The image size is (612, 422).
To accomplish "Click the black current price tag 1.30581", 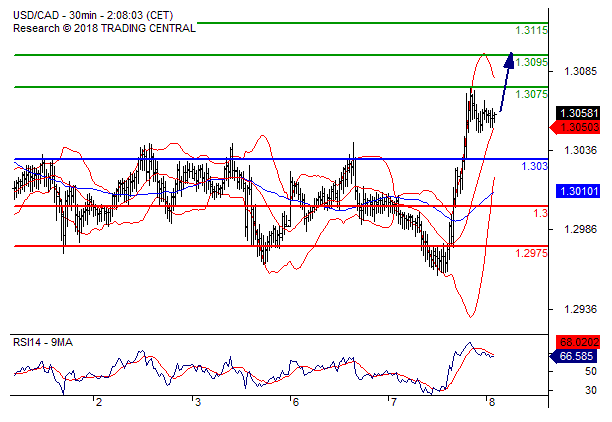I will pos(578,113).
